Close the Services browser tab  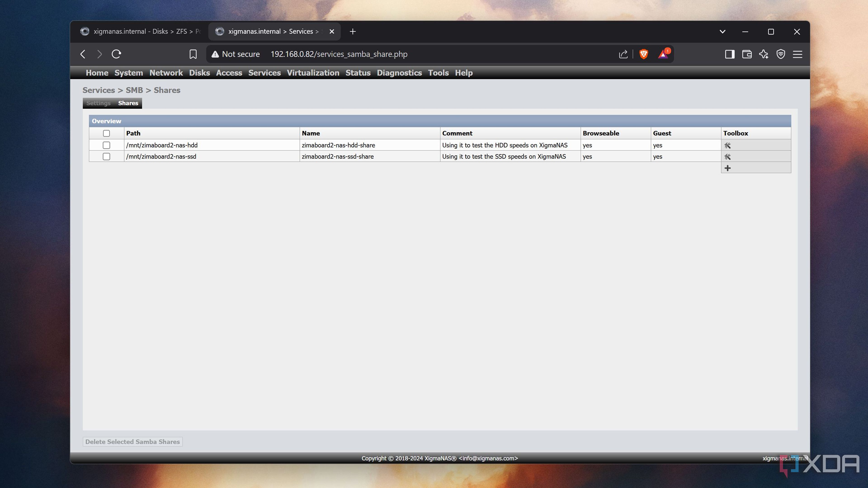332,31
